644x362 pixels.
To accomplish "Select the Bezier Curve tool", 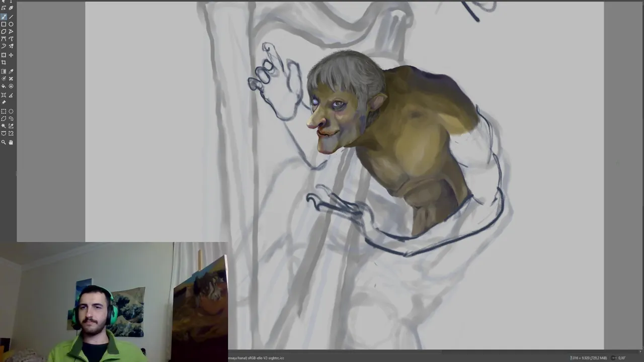I will click(x=4, y=39).
